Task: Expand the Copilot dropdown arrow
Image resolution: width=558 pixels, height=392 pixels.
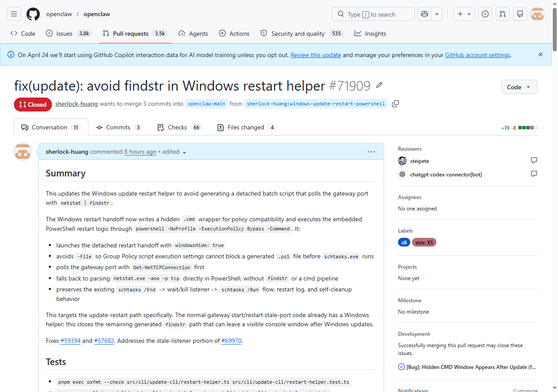Action: click(437, 14)
